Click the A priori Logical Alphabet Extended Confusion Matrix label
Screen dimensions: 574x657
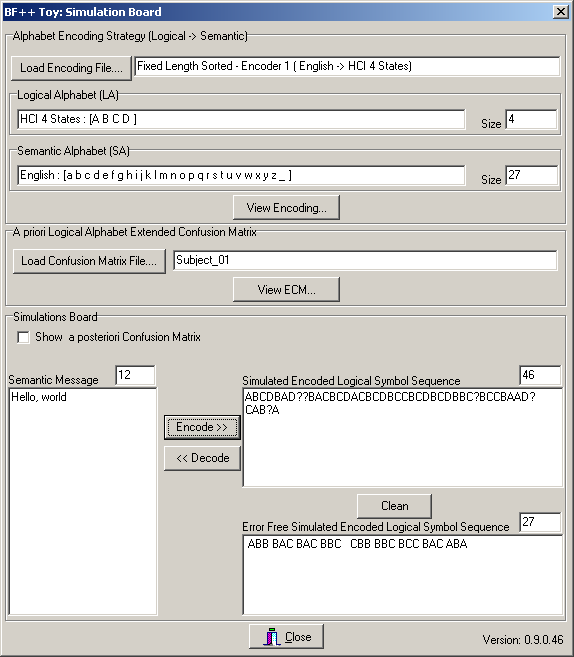[x=134, y=232]
